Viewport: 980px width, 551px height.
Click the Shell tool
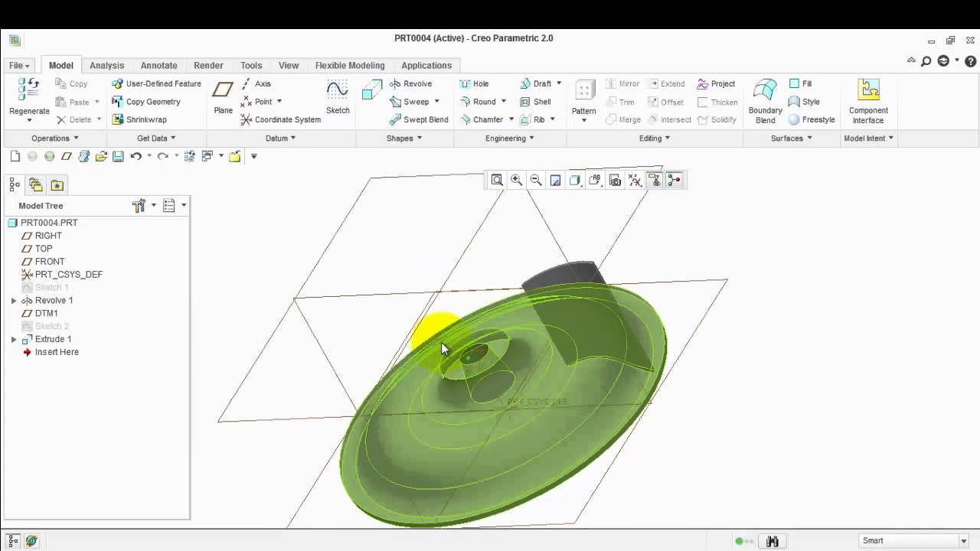(x=535, y=102)
